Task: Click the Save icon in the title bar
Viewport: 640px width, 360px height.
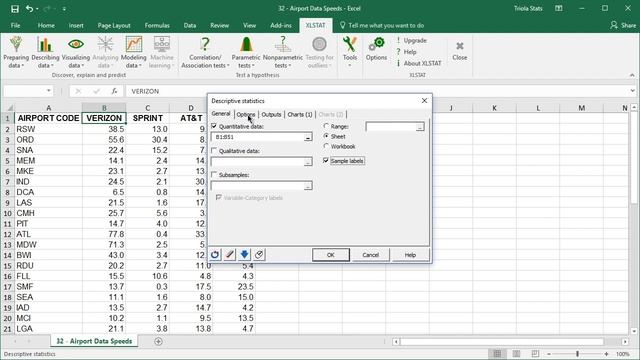Action: 15,9
